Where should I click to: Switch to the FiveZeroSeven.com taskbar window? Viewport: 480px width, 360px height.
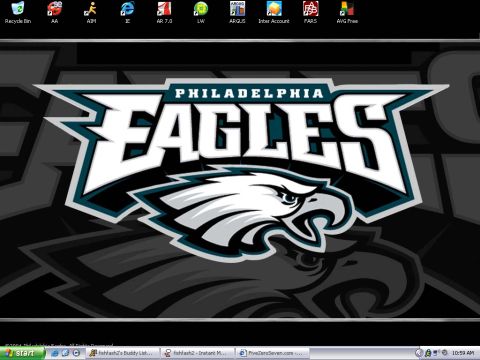tap(273, 353)
